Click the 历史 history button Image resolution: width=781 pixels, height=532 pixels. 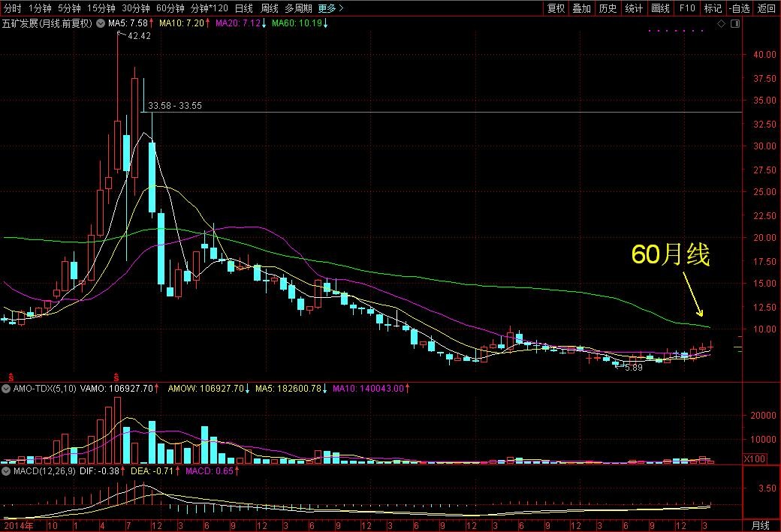(608, 8)
